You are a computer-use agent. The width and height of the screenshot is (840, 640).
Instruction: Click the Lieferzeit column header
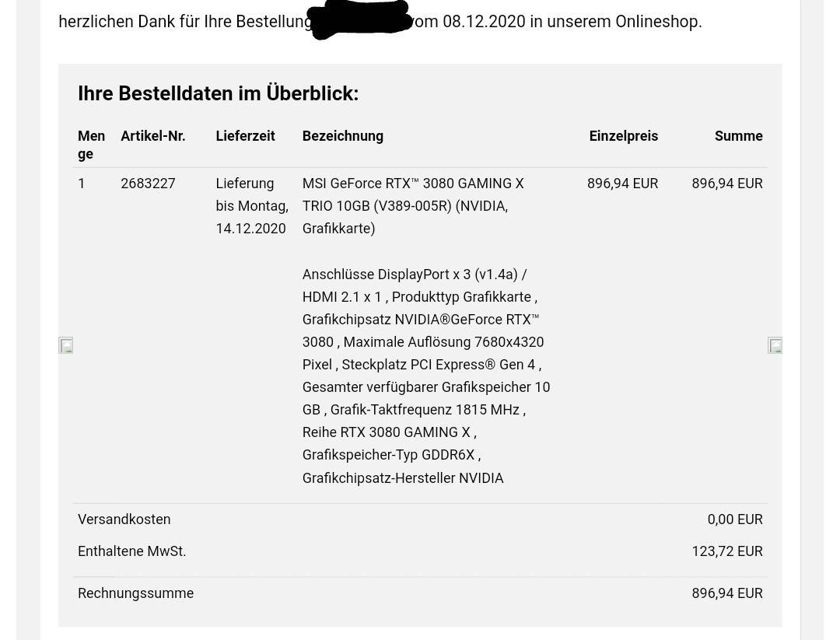tap(245, 136)
